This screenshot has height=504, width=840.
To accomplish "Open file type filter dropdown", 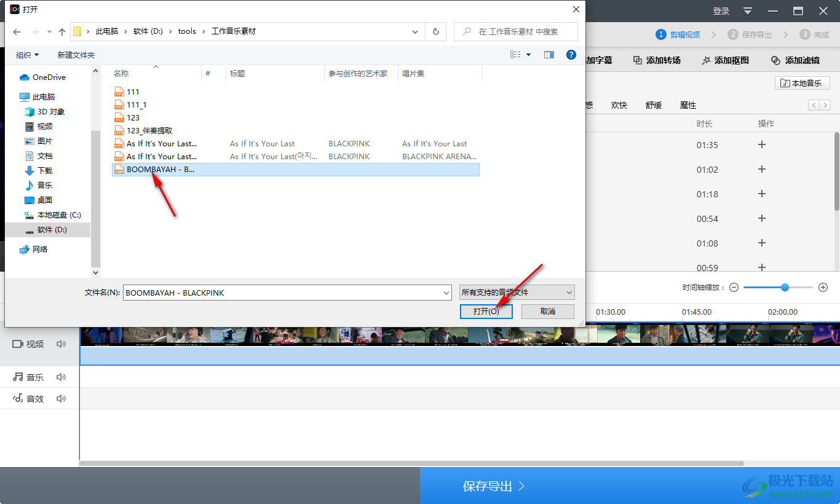I will click(517, 293).
